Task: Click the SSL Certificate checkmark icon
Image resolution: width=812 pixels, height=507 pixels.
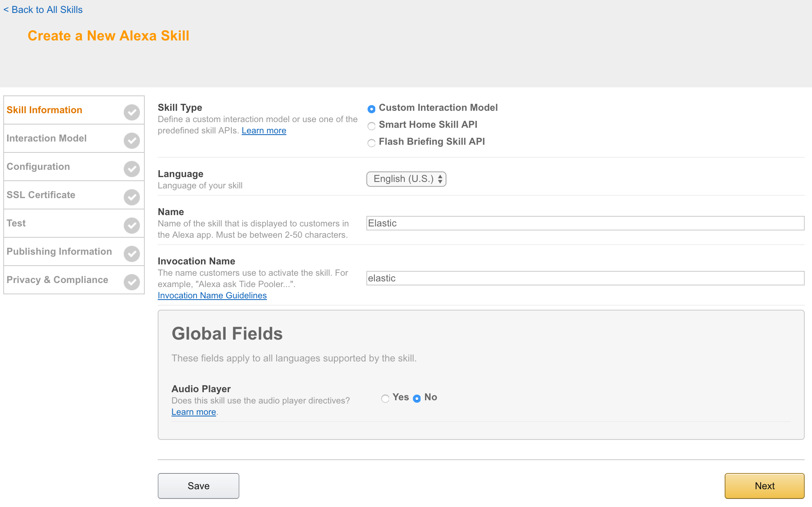Action: coord(131,197)
